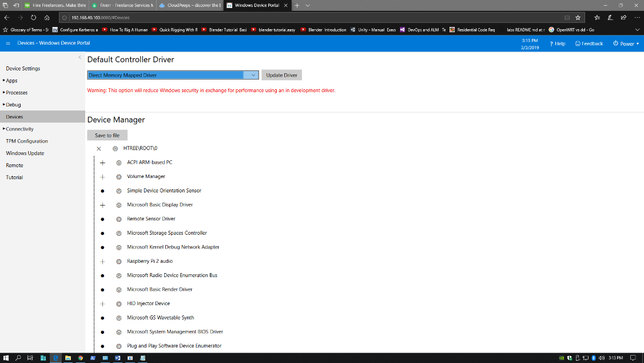The image size is (644, 363).
Task: Select Plug and Play Software Device Enumerator row
Action: (174, 346)
